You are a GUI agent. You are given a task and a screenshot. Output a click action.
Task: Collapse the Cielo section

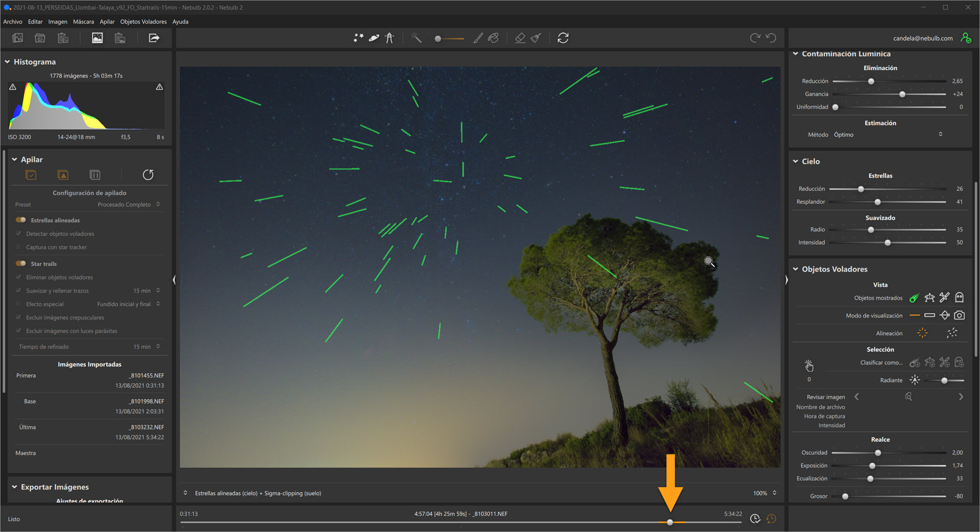click(x=795, y=161)
